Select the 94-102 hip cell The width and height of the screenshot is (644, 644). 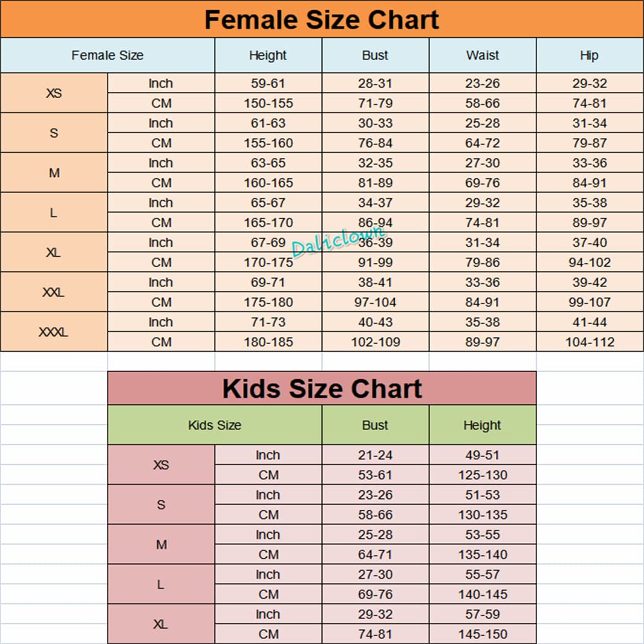coord(589,262)
